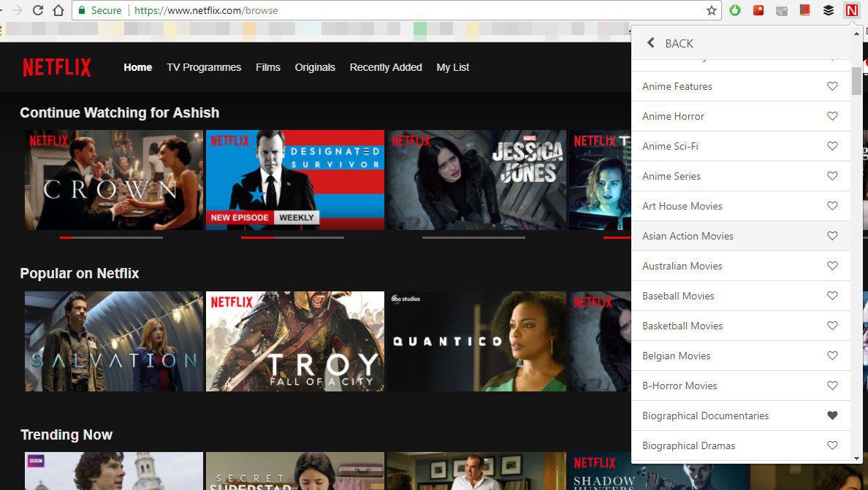Open Troy Fall of a City thumbnail
Screen dimensions: 868x490
click(x=295, y=341)
